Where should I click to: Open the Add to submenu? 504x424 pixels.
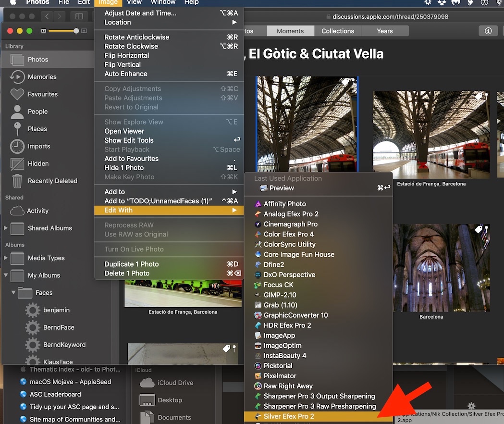pos(169,192)
